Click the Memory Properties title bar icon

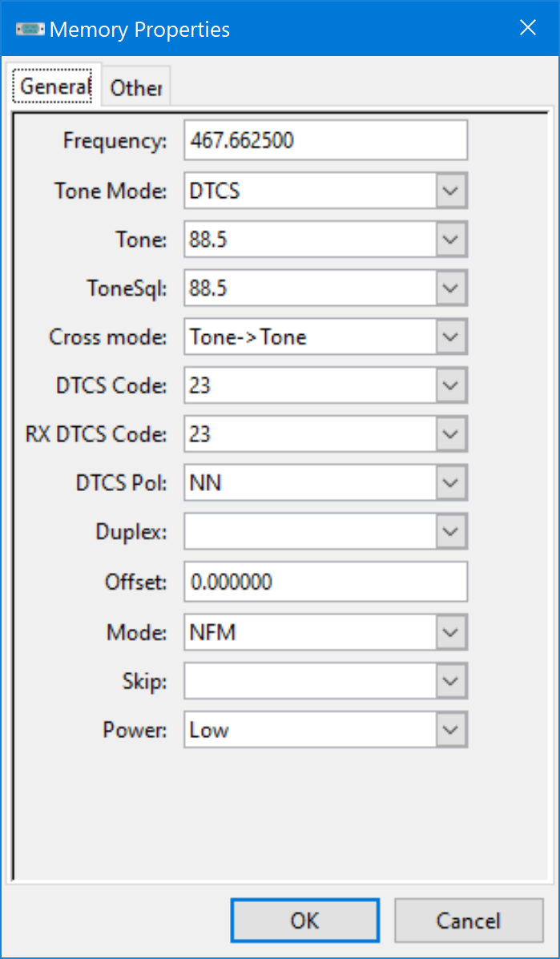coord(30,29)
